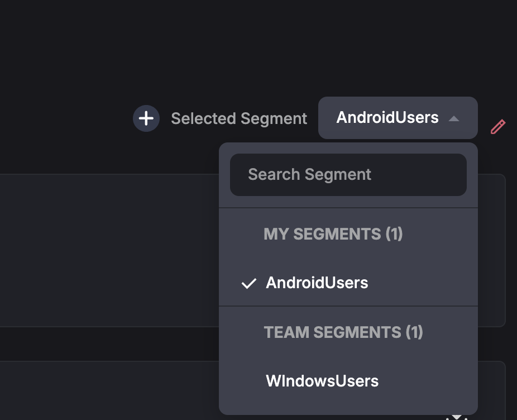The image size is (517, 420).
Task: Switch the segment to WIndowsUsers
Action: pos(322,381)
